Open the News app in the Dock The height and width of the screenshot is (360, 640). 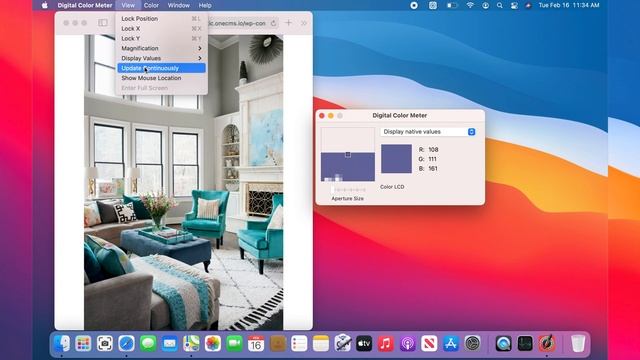(x=429, y=343)
